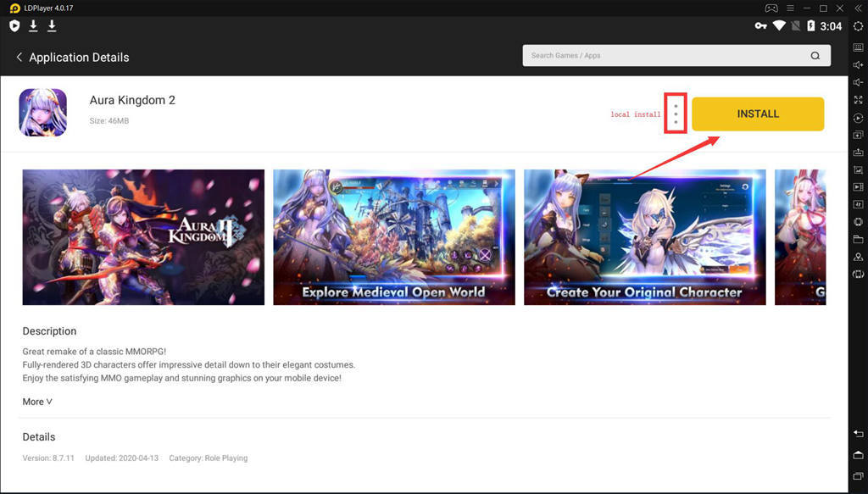Click the search magnifier icon
Viewport: 868px width, 494px height.
(815, 56)
